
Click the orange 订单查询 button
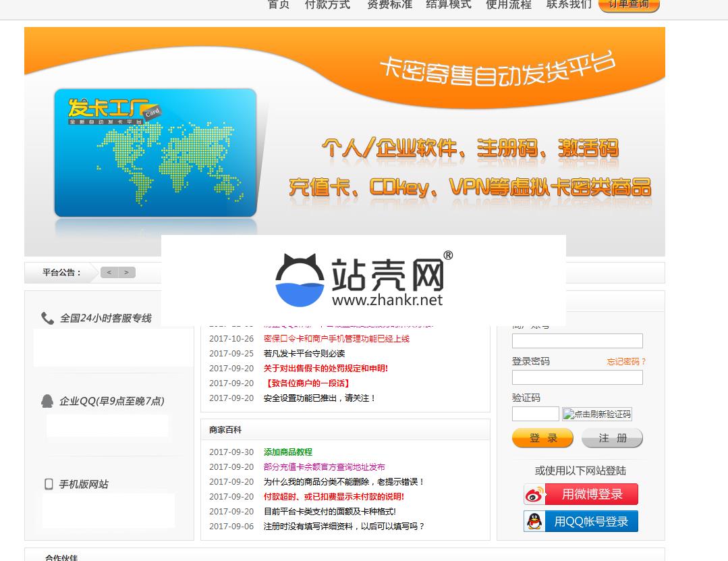click(x=629, y=5)
